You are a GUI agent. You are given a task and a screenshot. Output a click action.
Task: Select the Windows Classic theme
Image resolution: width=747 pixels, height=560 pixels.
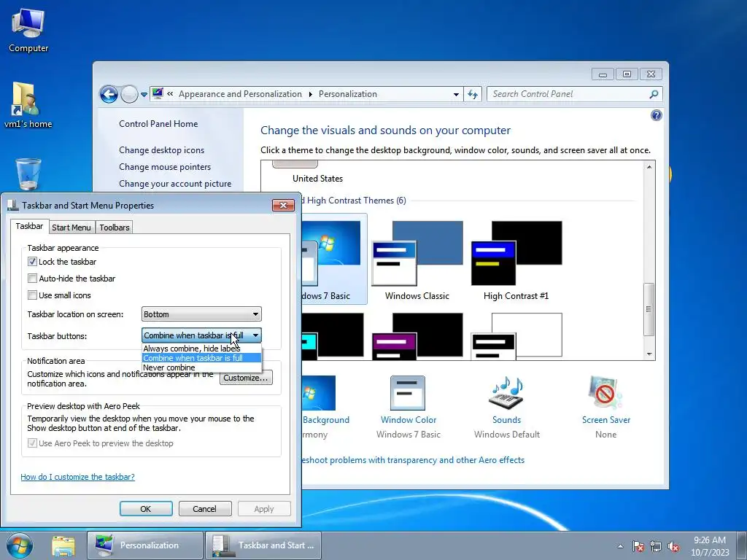pyautogui.click(x=417, y=260)
